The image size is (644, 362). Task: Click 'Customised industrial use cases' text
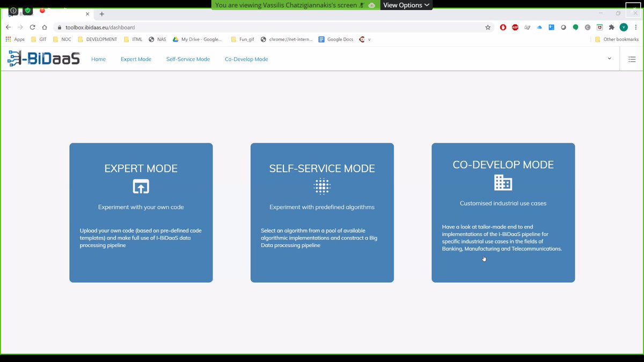(503, 203)
